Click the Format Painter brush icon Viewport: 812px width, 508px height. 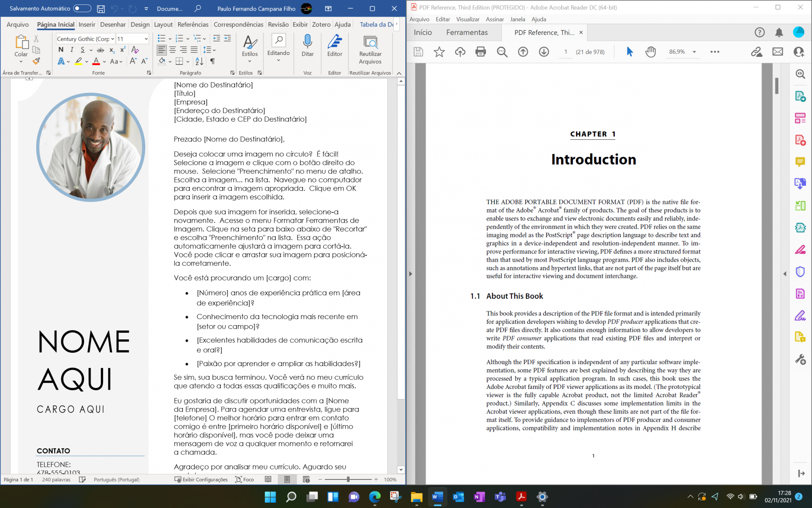36,61
